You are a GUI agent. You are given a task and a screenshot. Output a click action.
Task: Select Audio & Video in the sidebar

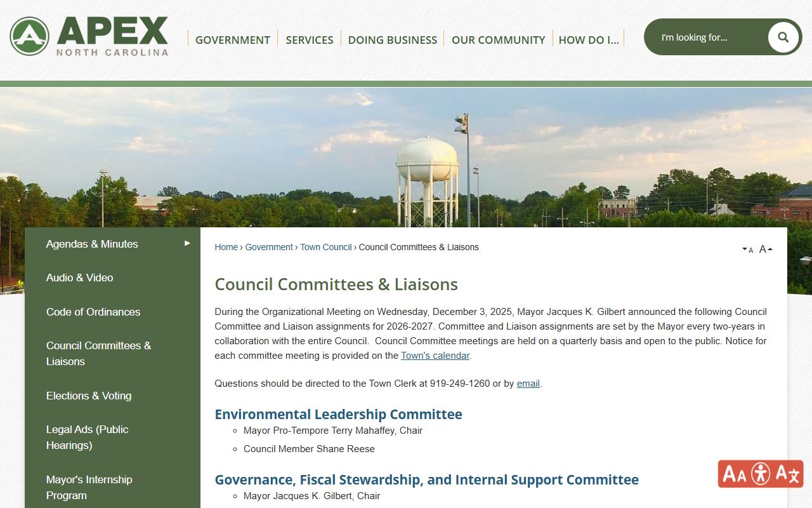(x=79, y=277)
